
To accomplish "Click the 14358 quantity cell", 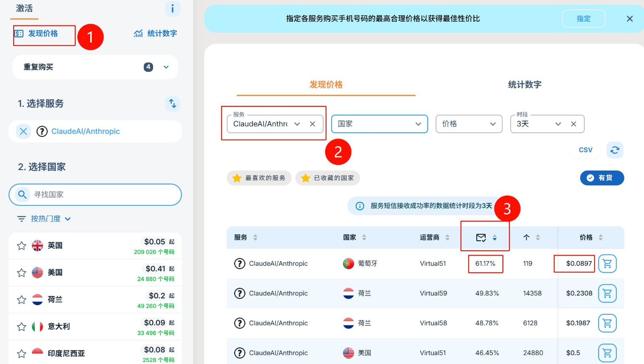I will tap(532, 293).
